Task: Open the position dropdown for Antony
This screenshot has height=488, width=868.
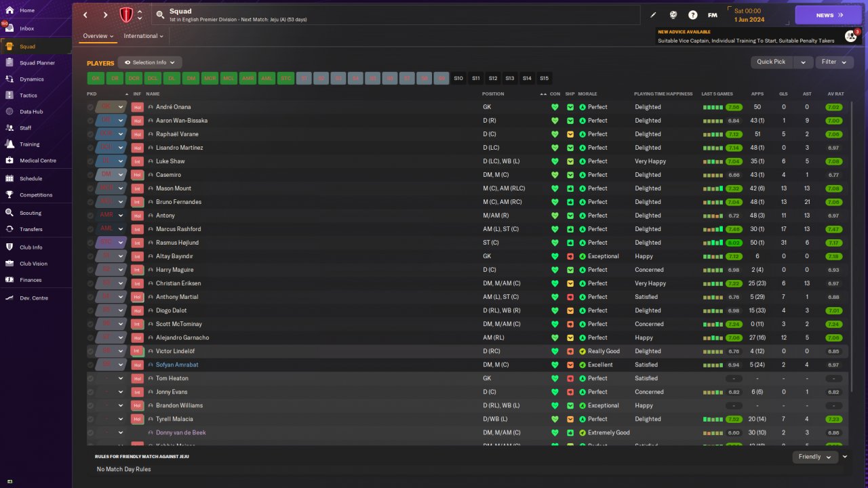Action: [x=121, y=216]
